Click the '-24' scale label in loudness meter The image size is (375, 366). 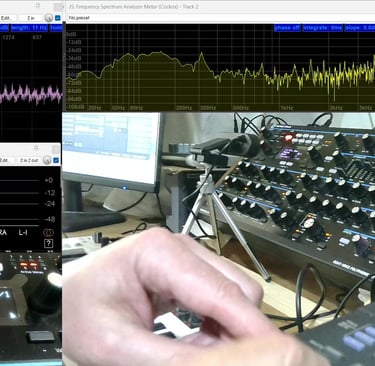[50, 204]
